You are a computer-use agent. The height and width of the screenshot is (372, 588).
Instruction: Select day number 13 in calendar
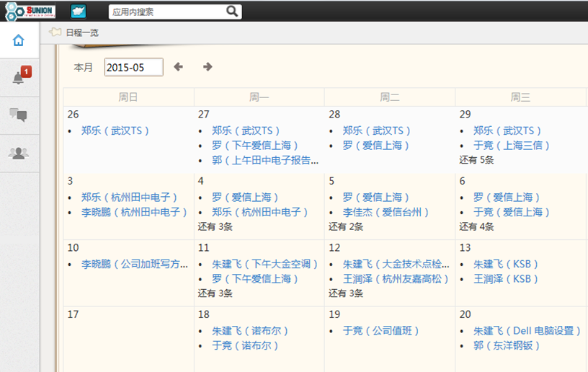[465, 247]
